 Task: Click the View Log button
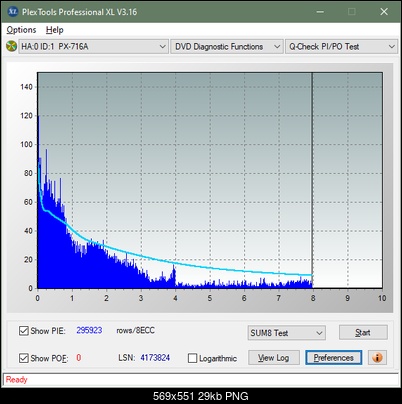coord(274,358)
